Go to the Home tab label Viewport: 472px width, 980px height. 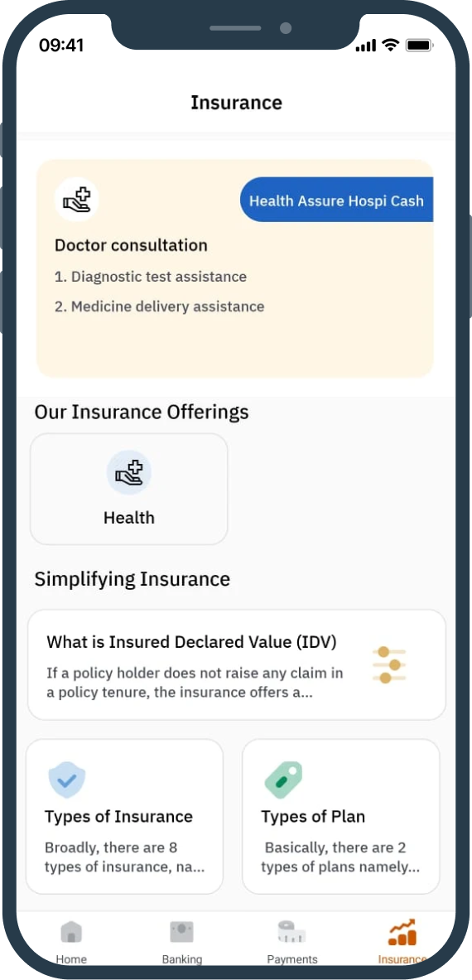71,958
